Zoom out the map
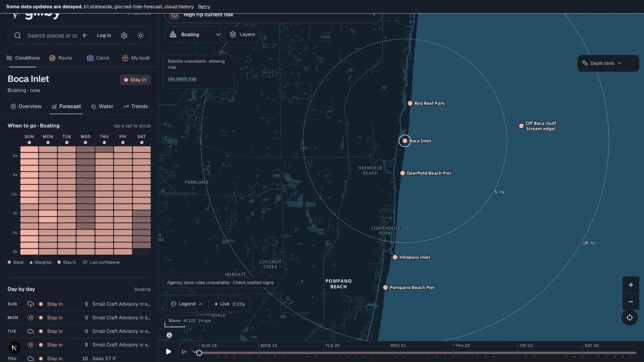 pyautogui.click(x=630, y=302)
